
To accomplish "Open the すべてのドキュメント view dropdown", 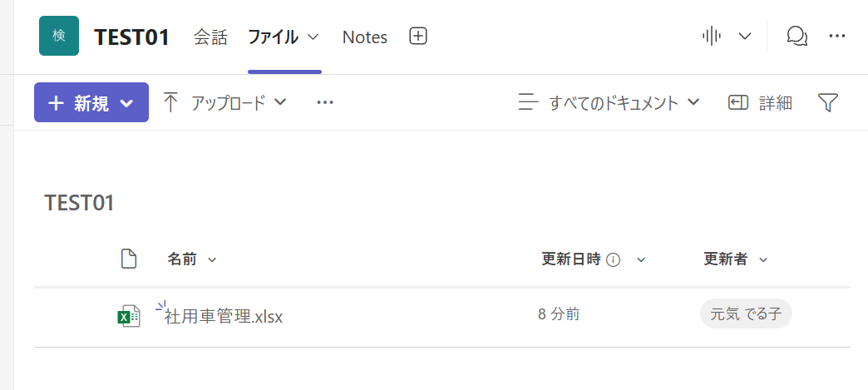I will 609,102.
